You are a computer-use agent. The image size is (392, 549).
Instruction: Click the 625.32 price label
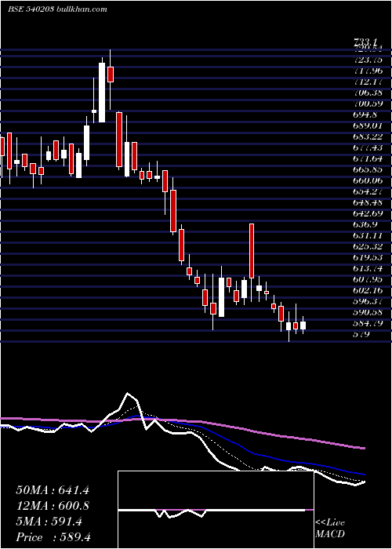click(368, 246)
